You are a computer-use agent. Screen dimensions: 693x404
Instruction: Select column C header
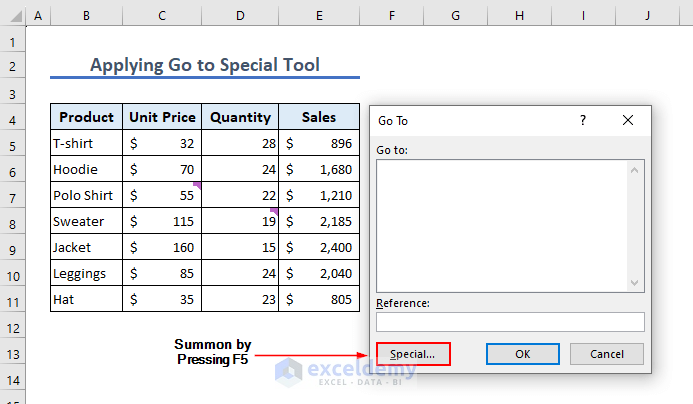(x=162, y=16)
